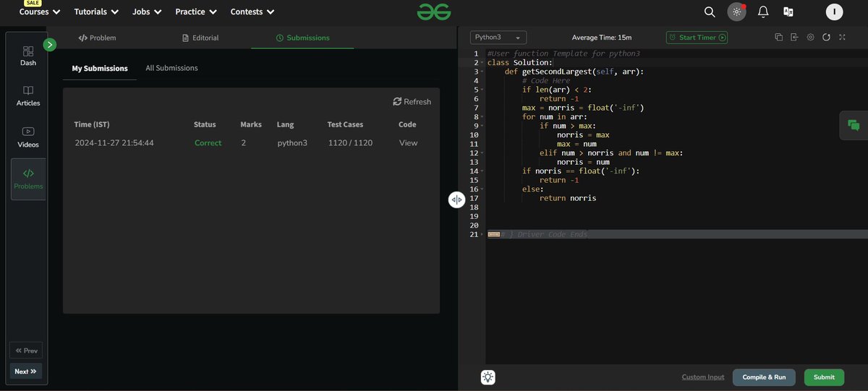Fold the getSecondLargest def arrow

(x=482, y=72)
